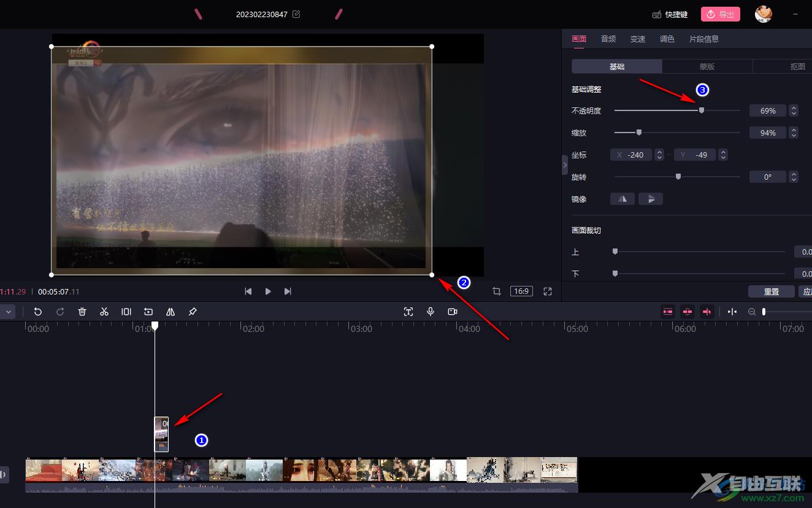This screenshot has height=508, width=812.
Task: Click the camera record icon
Action: tap(453, 312)
